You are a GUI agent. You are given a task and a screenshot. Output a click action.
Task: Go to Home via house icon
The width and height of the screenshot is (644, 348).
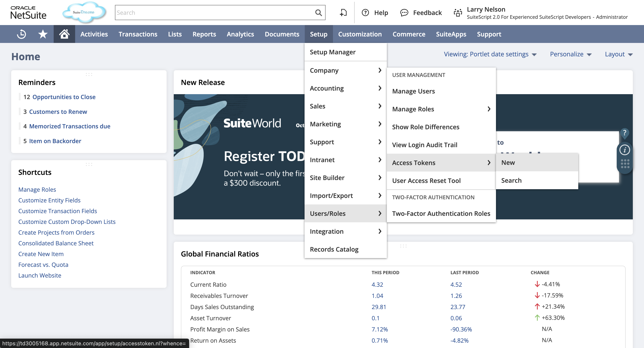[x=64, y=34]
